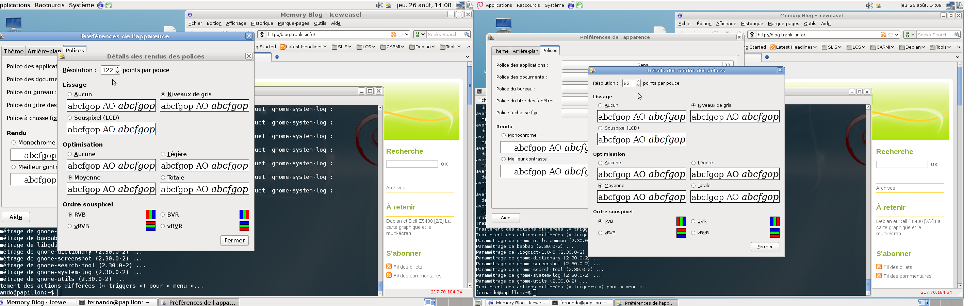Expand Latest Headlines bookmarks in the left browser
This screenshot has height=306, width=980.
coord(303,47)
